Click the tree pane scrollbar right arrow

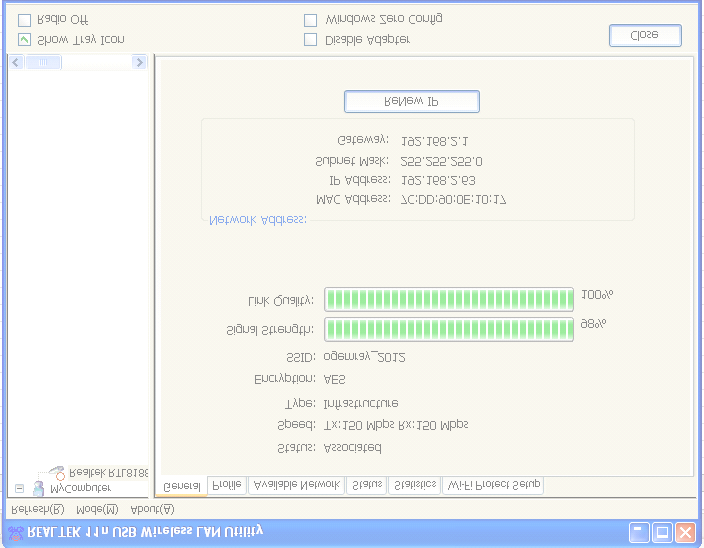pos(139,62)
